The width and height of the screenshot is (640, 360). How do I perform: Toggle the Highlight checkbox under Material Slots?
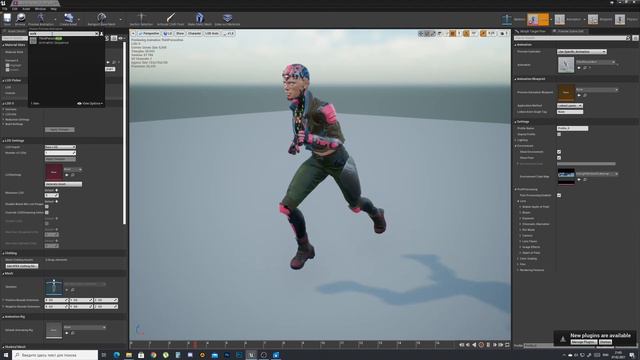[7, 65]
